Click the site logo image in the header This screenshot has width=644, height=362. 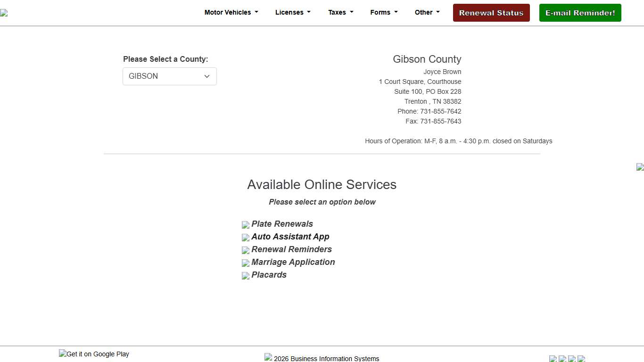(x=4, y=13)
